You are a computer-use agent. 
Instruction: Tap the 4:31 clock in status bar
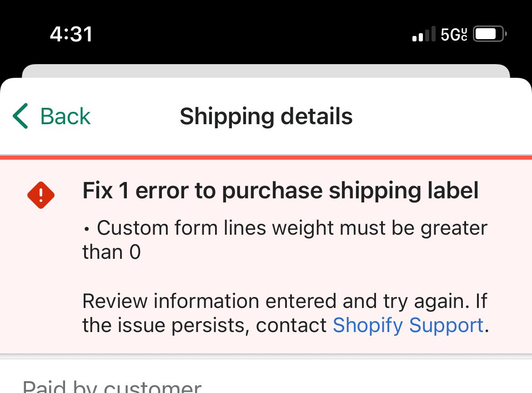tap(71, 34)
